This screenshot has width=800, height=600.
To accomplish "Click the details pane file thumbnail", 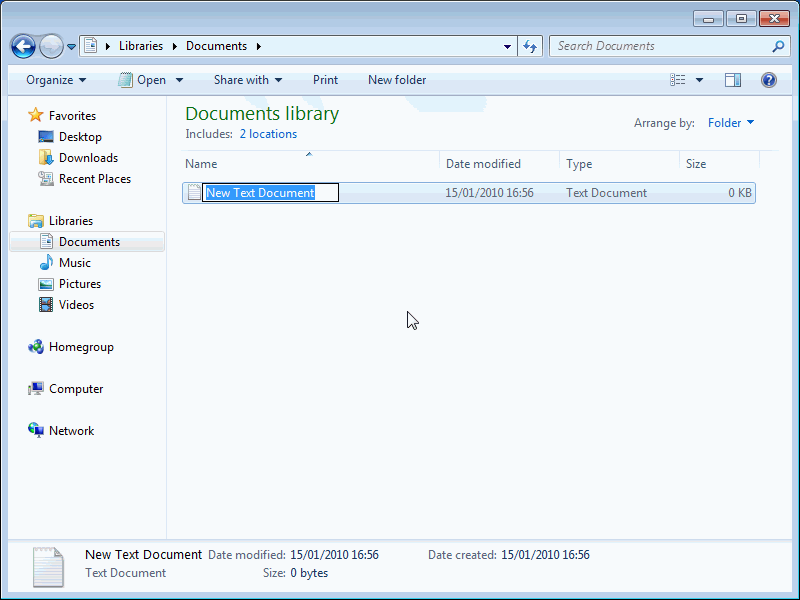I will [x=48, y=567].
